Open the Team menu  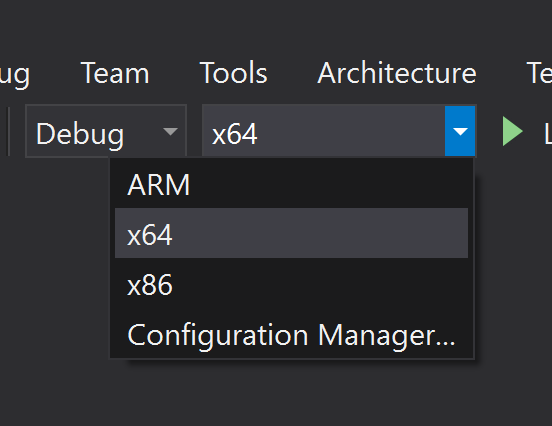(x=115, y=73)
